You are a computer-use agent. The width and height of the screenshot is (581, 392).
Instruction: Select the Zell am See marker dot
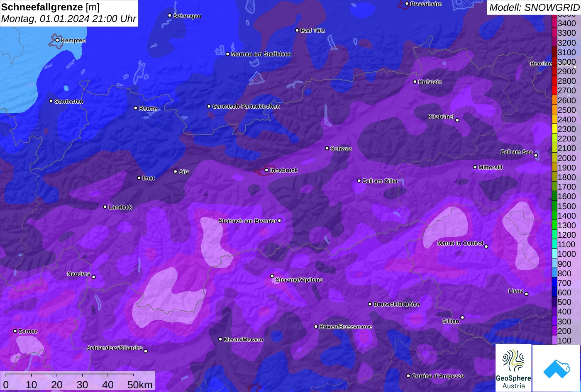536,156
